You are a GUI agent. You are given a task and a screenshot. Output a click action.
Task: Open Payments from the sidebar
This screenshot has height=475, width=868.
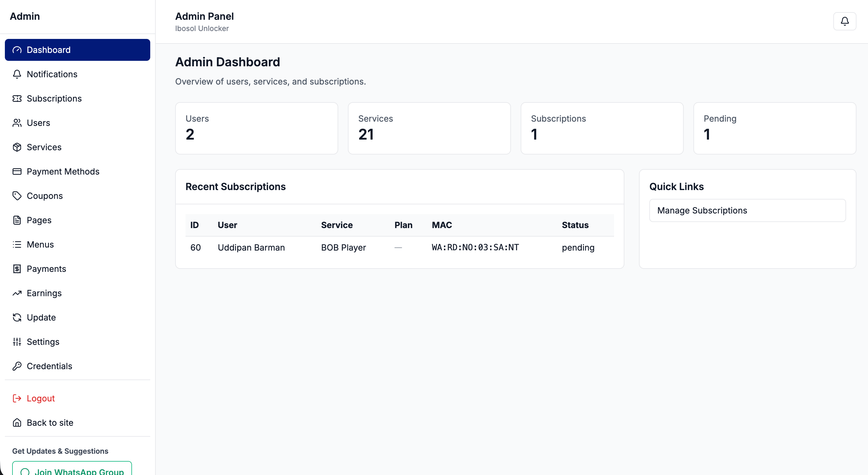point(46,269)
